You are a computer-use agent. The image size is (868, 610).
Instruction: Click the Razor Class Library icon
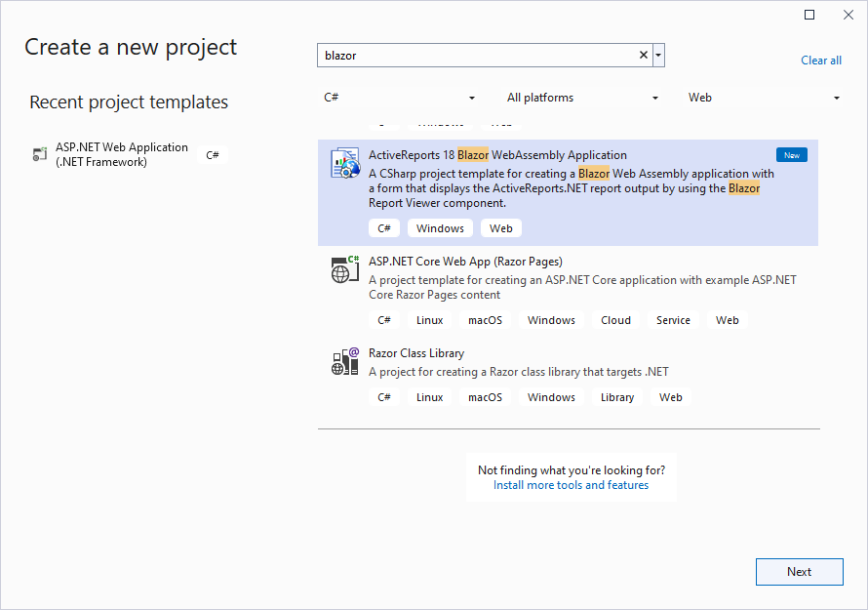point(345,361)
